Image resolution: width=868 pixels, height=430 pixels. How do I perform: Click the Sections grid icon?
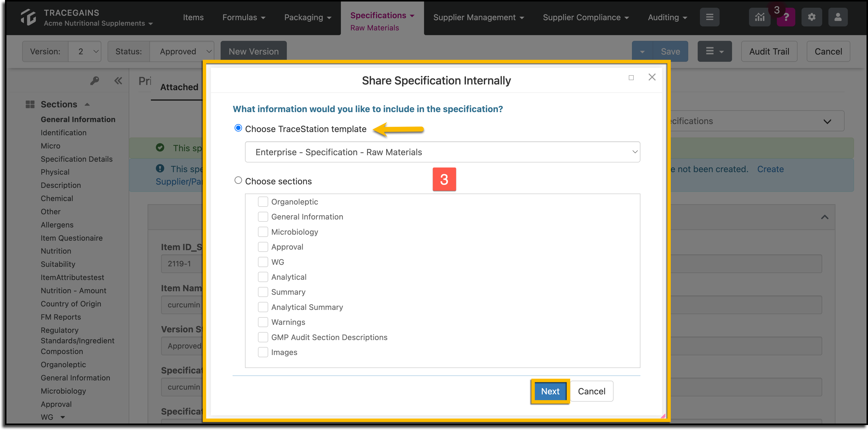pyautogui.click(x=30, y=105)
